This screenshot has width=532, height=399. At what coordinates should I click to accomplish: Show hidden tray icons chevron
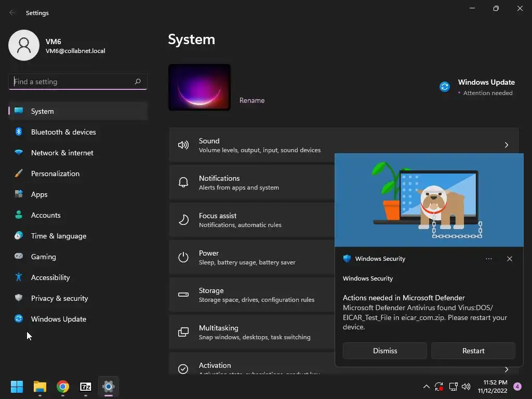pos(427,387)
